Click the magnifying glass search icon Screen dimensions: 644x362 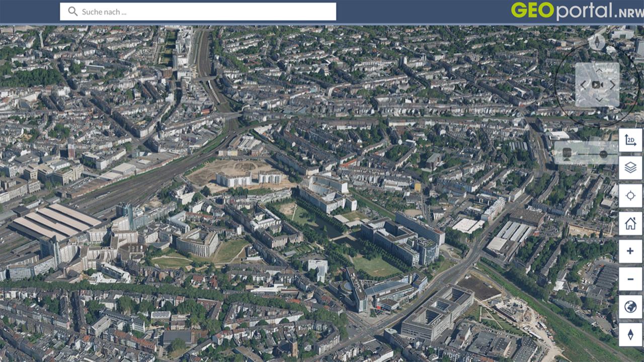click(x=73, y=12)
